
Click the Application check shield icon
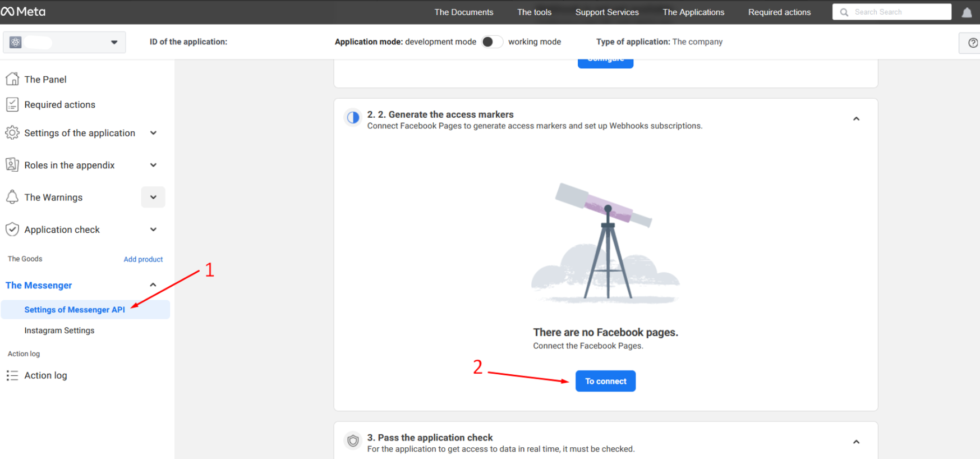tap(12, 229)
